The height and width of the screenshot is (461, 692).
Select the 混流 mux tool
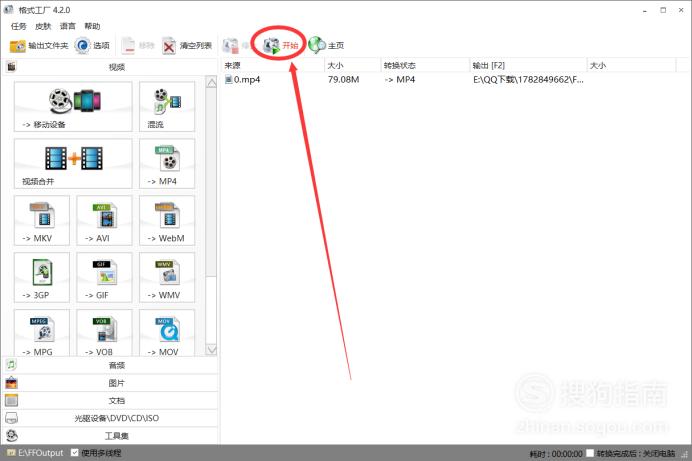[167, 106]
